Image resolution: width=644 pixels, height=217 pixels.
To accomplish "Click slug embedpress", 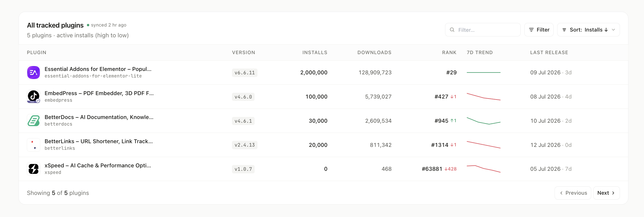I will pyautogui.click(x=58, y=100).
